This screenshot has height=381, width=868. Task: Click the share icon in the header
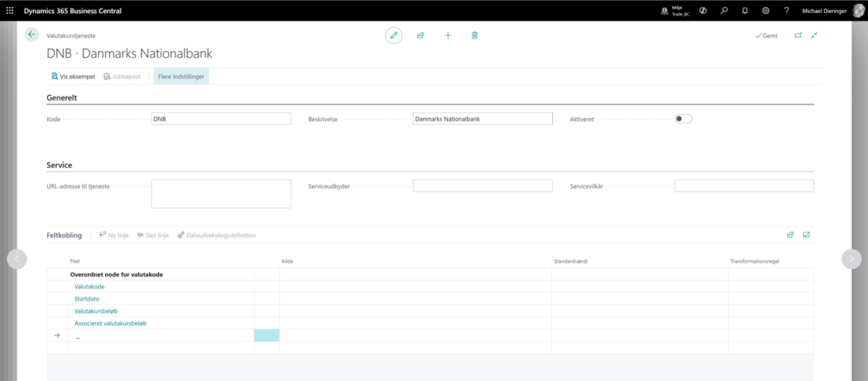[421, 36]
